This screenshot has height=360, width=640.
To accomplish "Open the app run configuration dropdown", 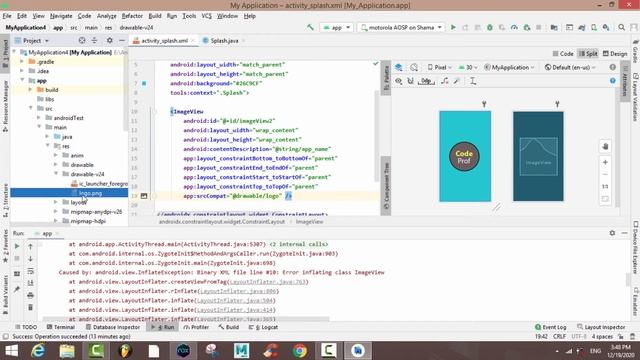I will pyautogui.click(x=337, y=27).
